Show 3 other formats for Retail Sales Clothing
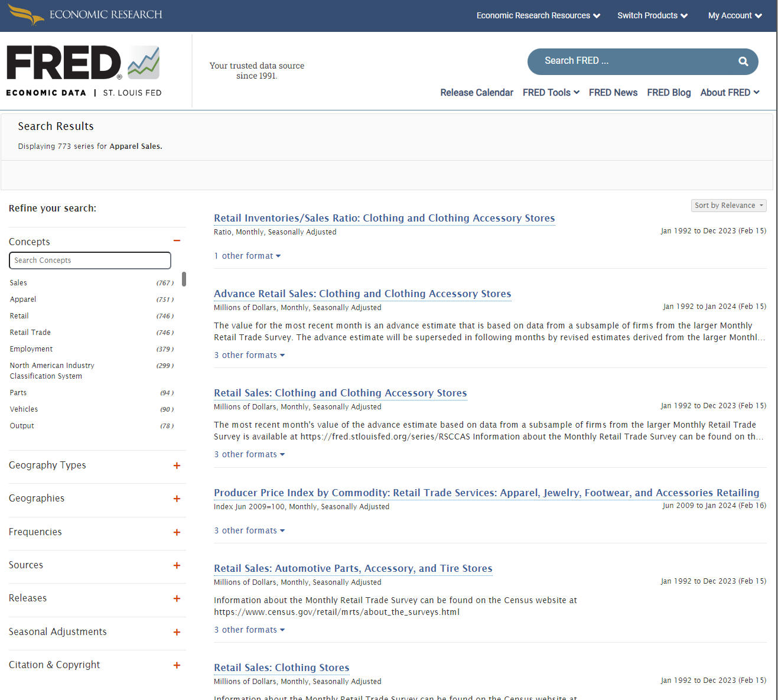Viewport: 778px width, 700px height. click(x=249, y=454)
